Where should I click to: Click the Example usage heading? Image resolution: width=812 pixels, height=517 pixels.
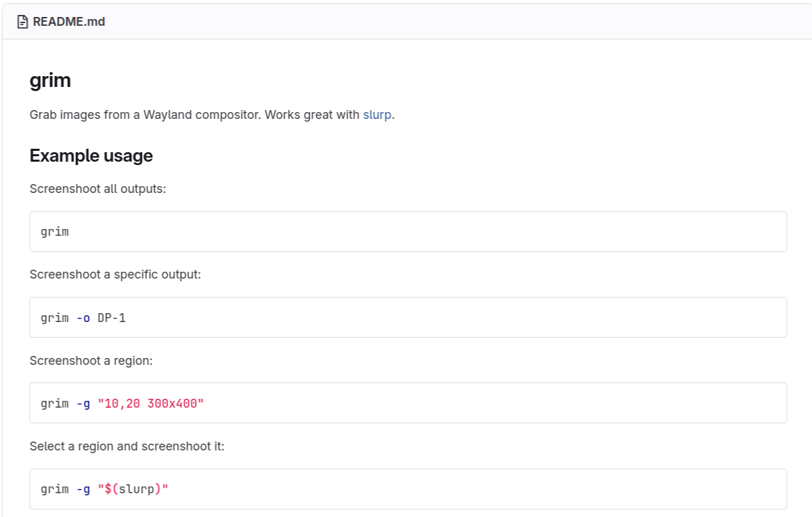[91, 156]
